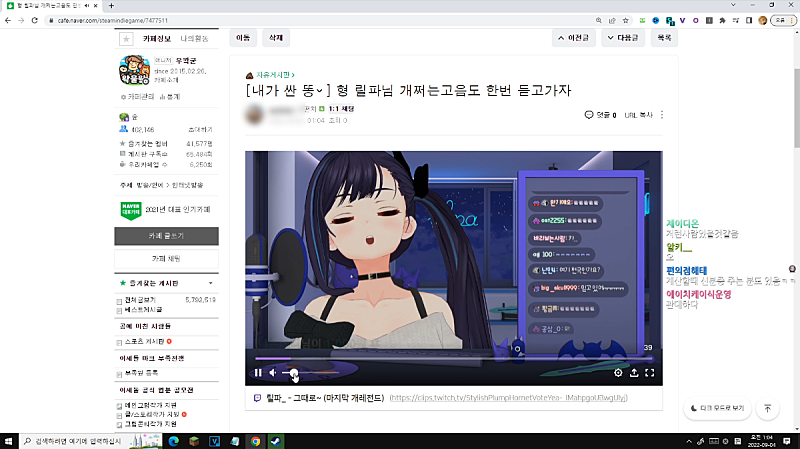Adjust the video volume slider
800x449 pixels.
(x=294, y=373)
